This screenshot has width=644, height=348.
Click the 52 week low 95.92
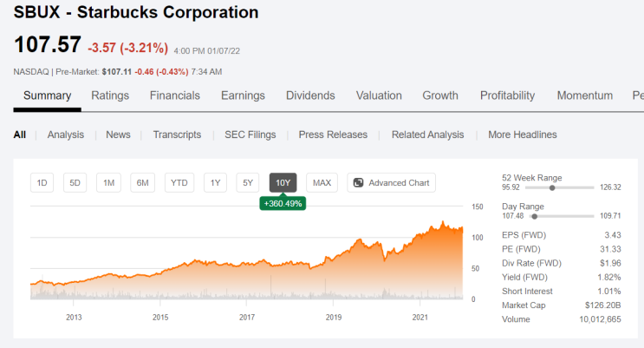[x=511, y=187]
